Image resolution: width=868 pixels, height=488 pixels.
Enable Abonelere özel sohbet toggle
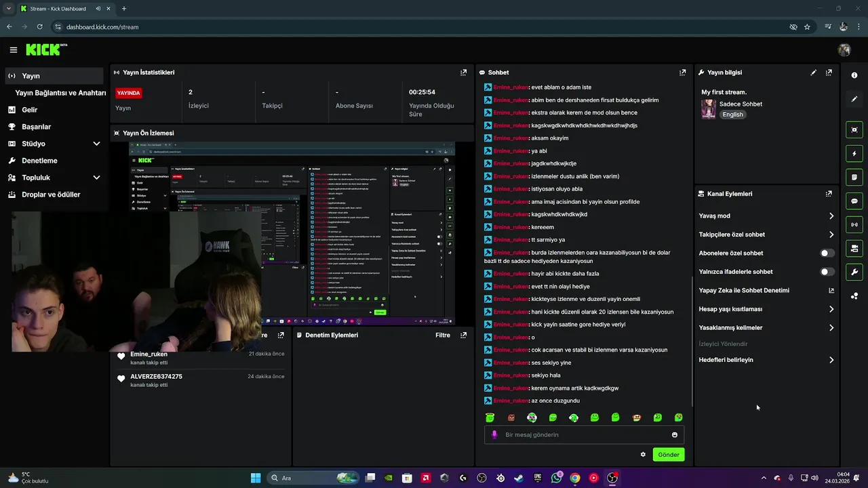coord(827,253)
